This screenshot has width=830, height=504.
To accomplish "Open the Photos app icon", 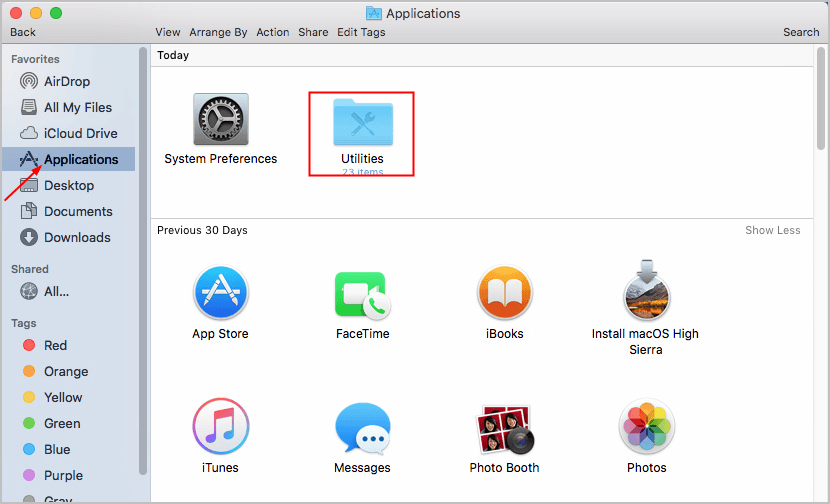I will [x=646, y=426].
